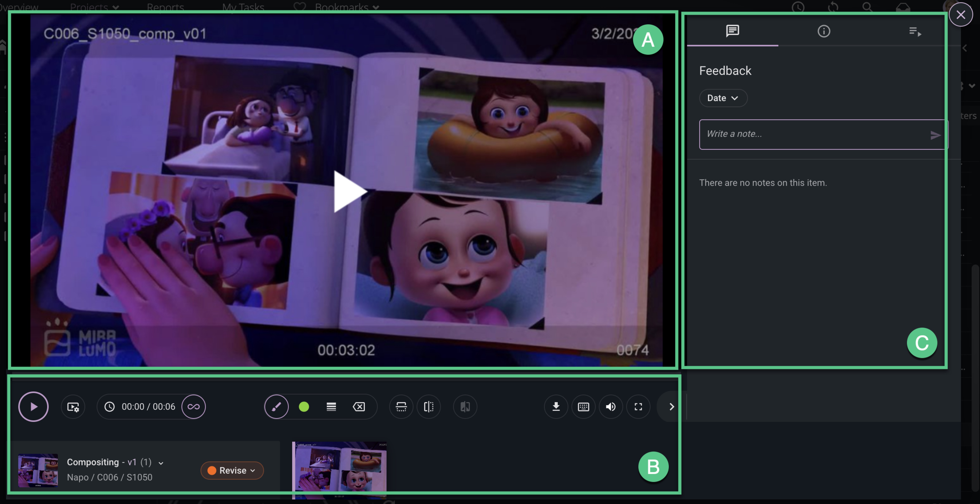This screenshot has width=980, height=504.
Task: Pick the green annotation color dot
Action: click(x=304, y=407)
